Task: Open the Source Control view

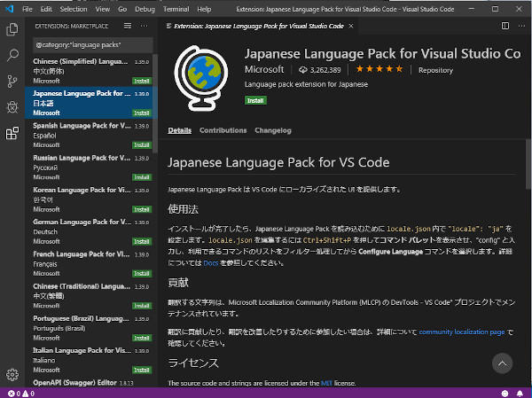Action: pos(12,82)
